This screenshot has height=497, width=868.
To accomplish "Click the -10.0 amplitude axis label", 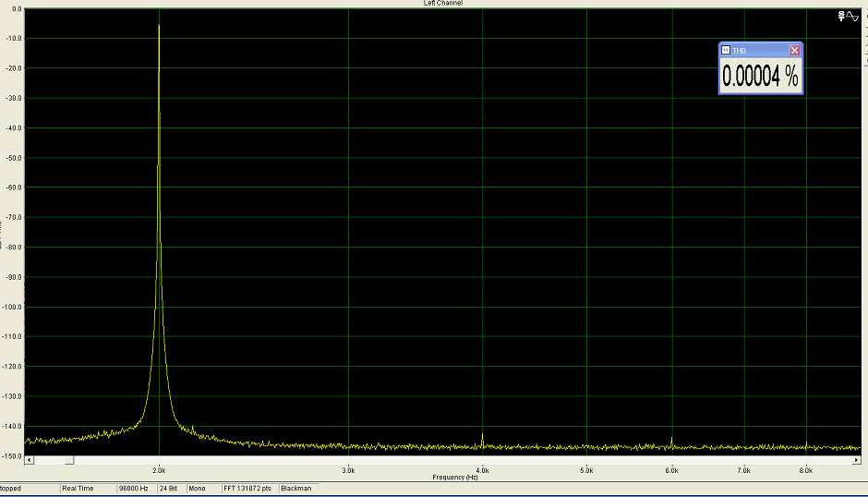I will click(x=13, y=39).
